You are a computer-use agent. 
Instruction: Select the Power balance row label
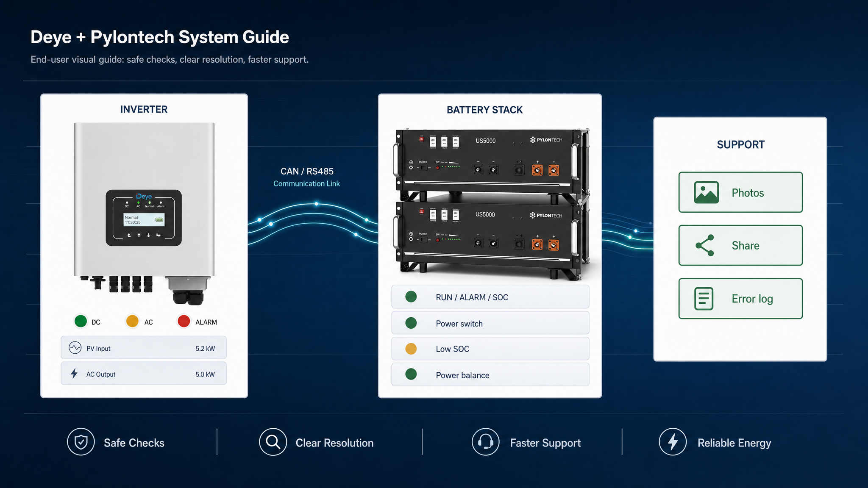(462, 375)
